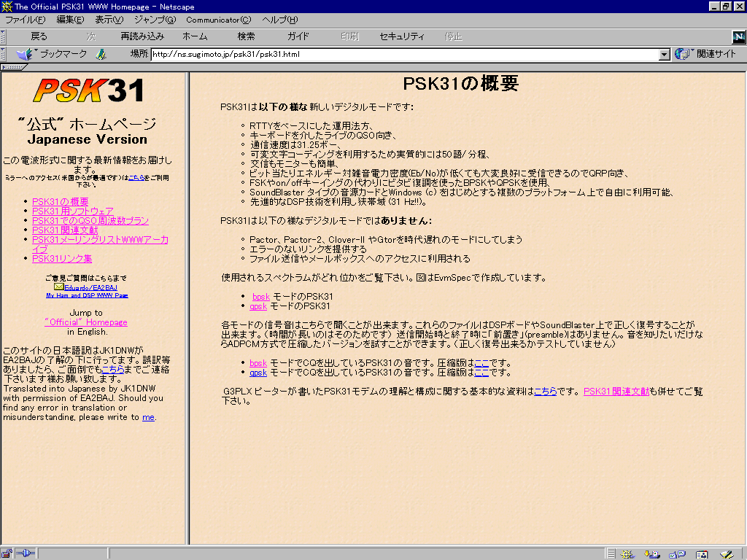
Task: Open the PSK31でのQSO周波数プラン link
Action: point(90,221)
